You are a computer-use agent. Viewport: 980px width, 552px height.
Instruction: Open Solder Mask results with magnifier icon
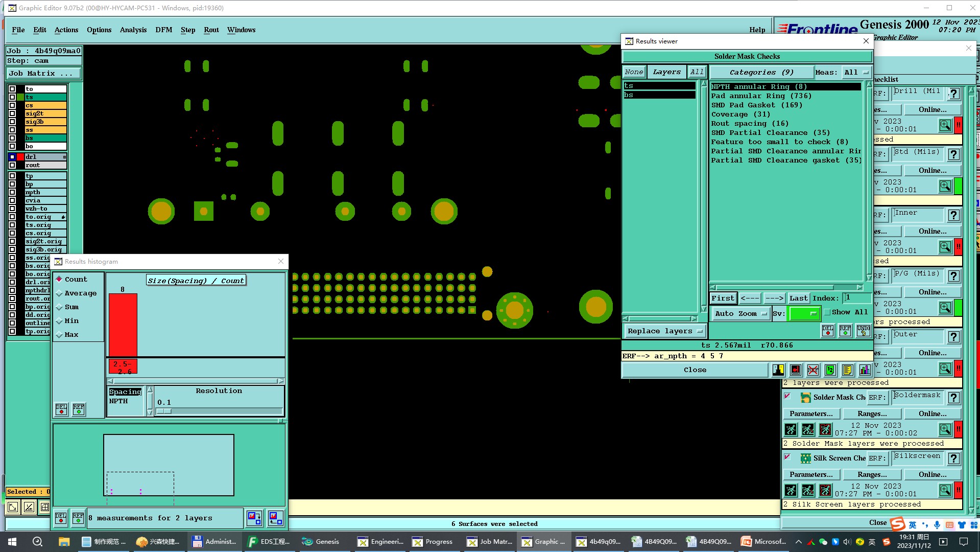945,429
